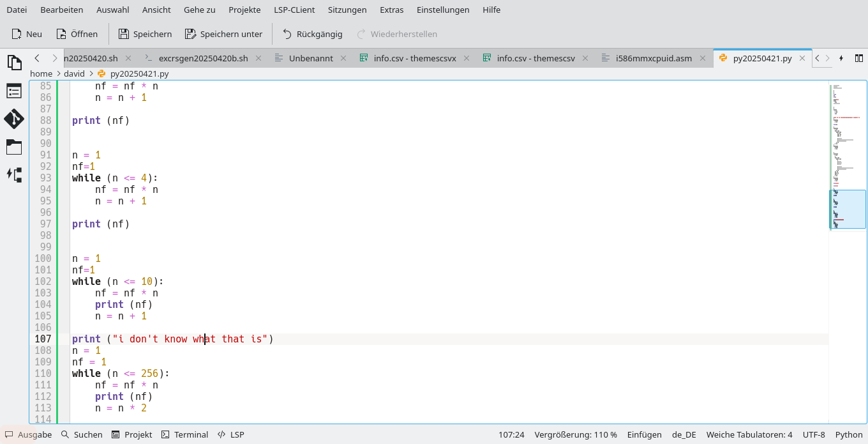
Task: Open the Filesystem browser sidebar icon
Action: (14, 147)
